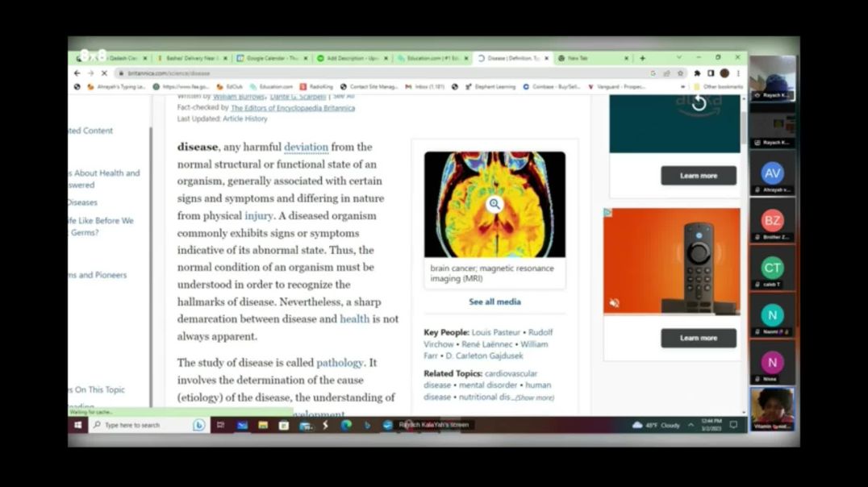
Task: Show hidden system tray icons
Action: tap(691, 425)
